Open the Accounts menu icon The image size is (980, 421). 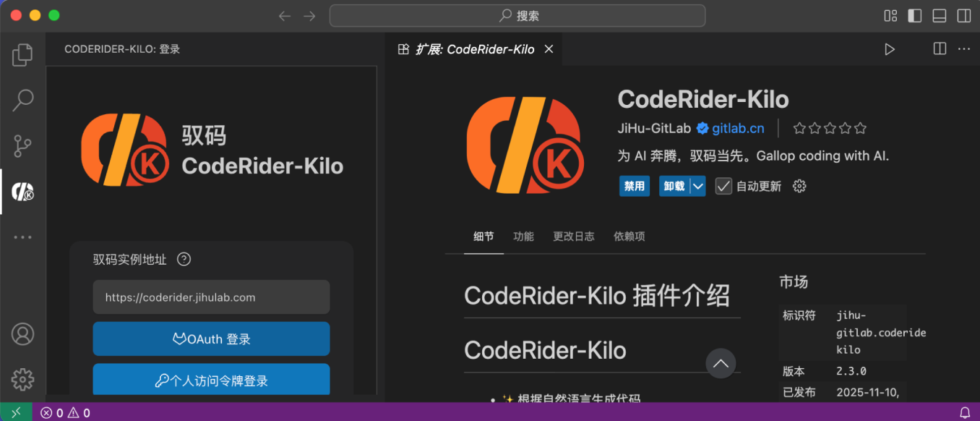tap(22, 334)
